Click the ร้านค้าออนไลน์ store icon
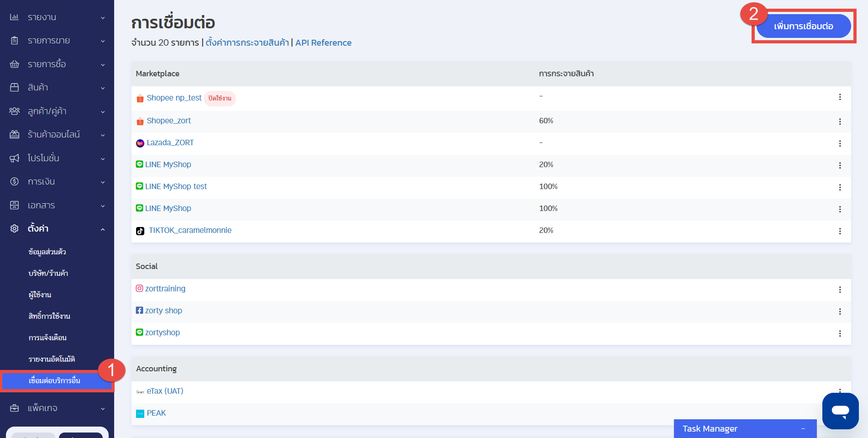The width and height of the screenshot is (868, 438). [x=15, y=134]
